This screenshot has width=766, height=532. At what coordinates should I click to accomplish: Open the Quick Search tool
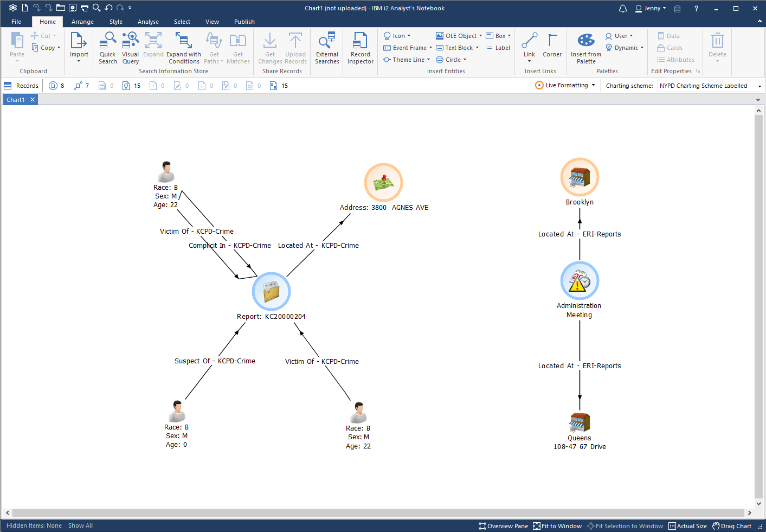107,48
